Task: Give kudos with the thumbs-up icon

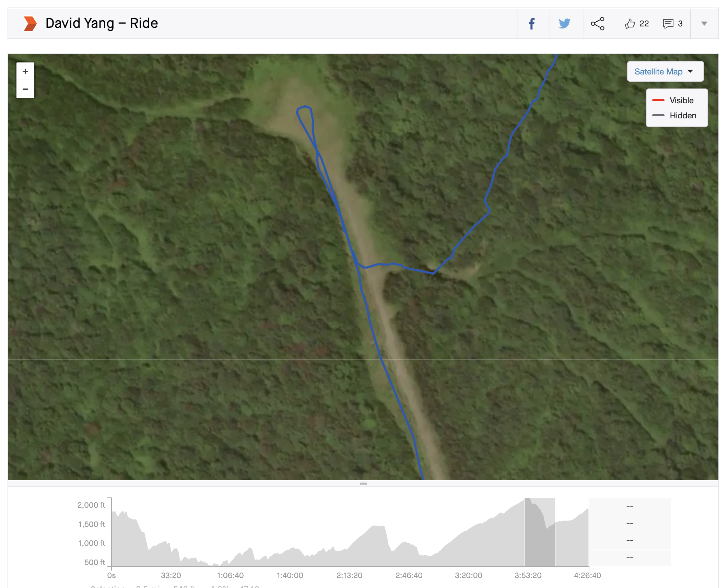Action: point(630,24)
